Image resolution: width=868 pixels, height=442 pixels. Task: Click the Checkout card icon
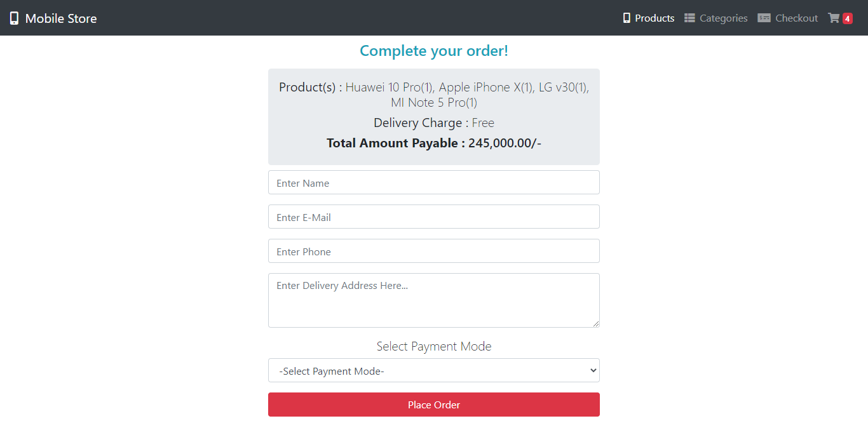click(x=764, y=18)
